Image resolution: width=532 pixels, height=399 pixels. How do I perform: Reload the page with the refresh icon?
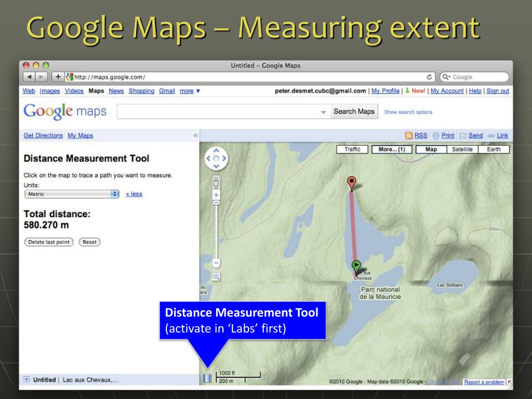pyautogui.click(x=429, y=77)
